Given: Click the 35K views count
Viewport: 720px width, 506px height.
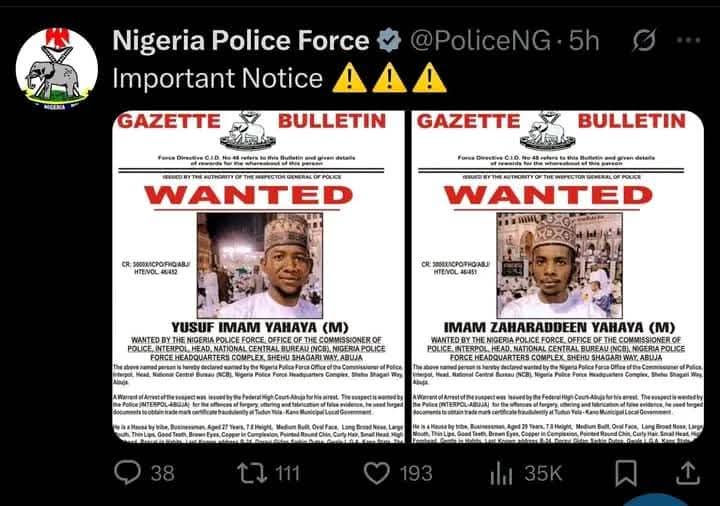Looking at the screenshot, I should tap(543, 473).
